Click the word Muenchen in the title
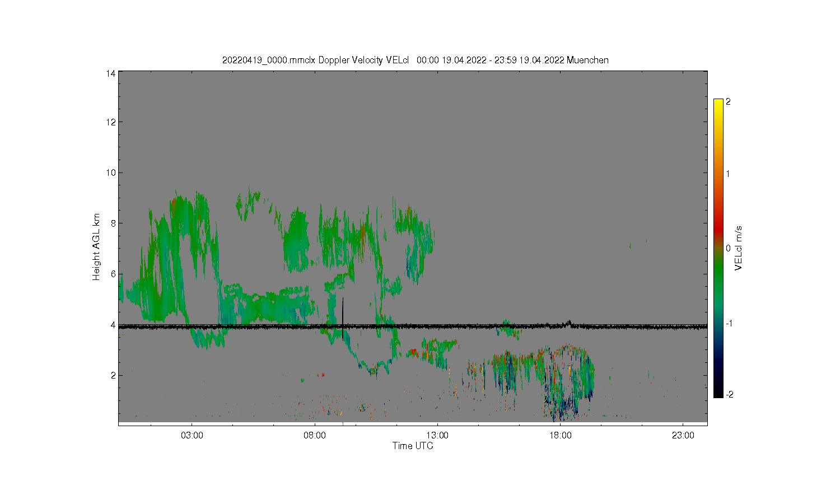840x504 pixels. (x=587, y=60)
